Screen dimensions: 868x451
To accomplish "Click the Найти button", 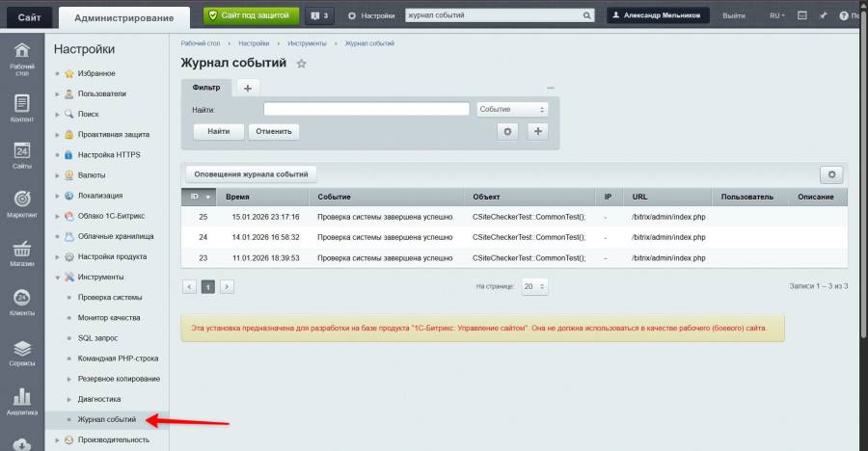I will pos(218,131).
